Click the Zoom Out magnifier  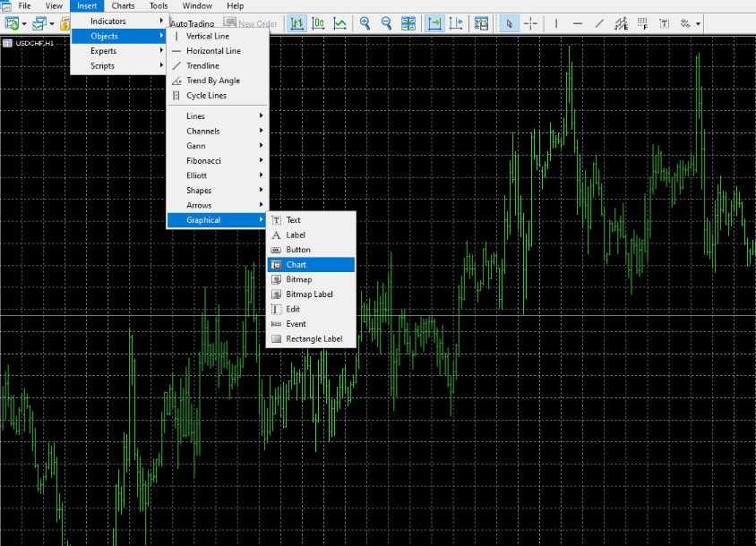[386, 23]
